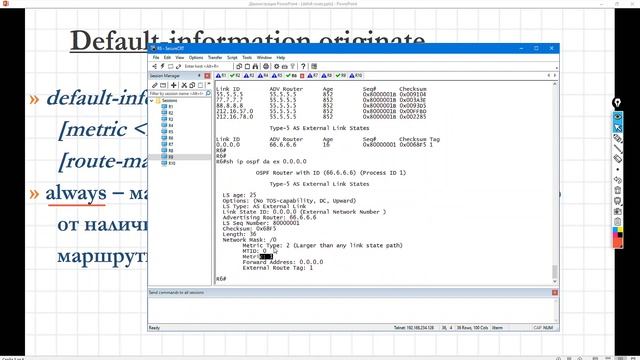Open the Help menu
The height and width of the screenshot is (360, 640).
tap(281, 58)
